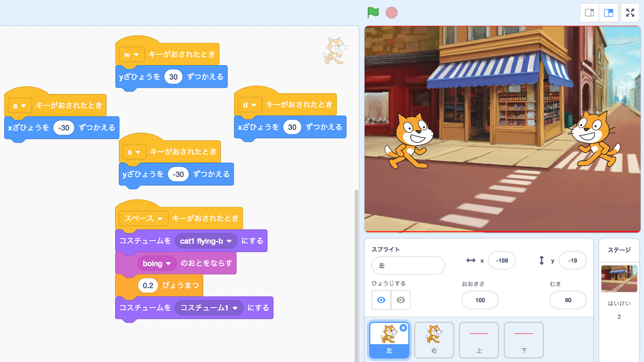The height and width of the screenshot is (362, 644).
Task: Click the sprite name field 左
Action: tap(408, 265)
